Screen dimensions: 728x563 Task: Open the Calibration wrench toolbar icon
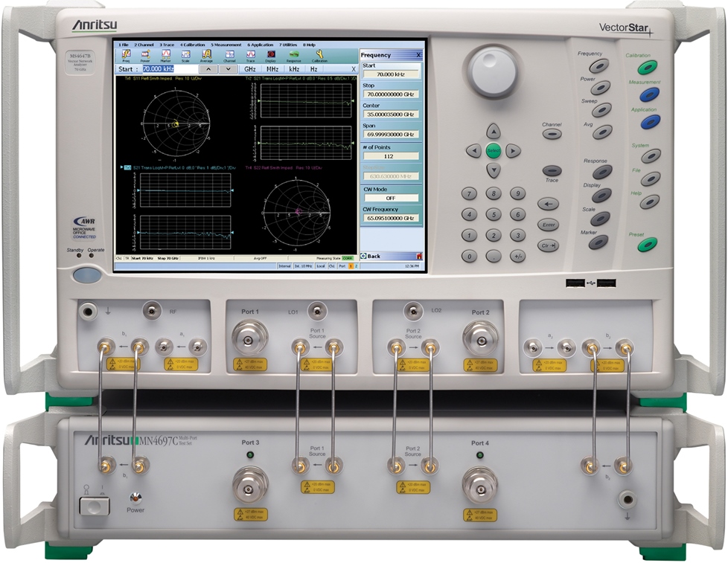tap(319, 55)
